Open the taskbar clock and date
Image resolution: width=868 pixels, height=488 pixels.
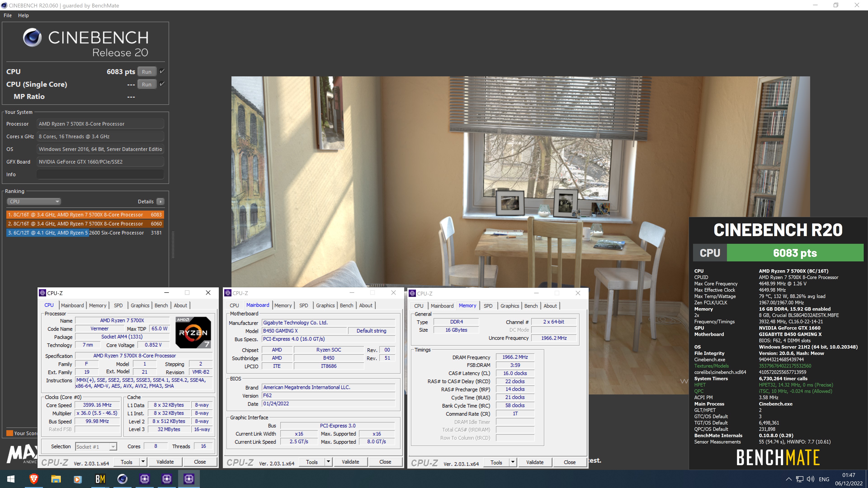tap(849, 479)
